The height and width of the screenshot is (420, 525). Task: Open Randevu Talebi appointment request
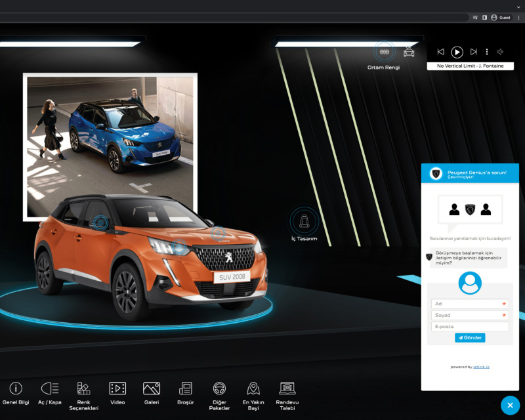pyautogui.click(x=287, y=388)
